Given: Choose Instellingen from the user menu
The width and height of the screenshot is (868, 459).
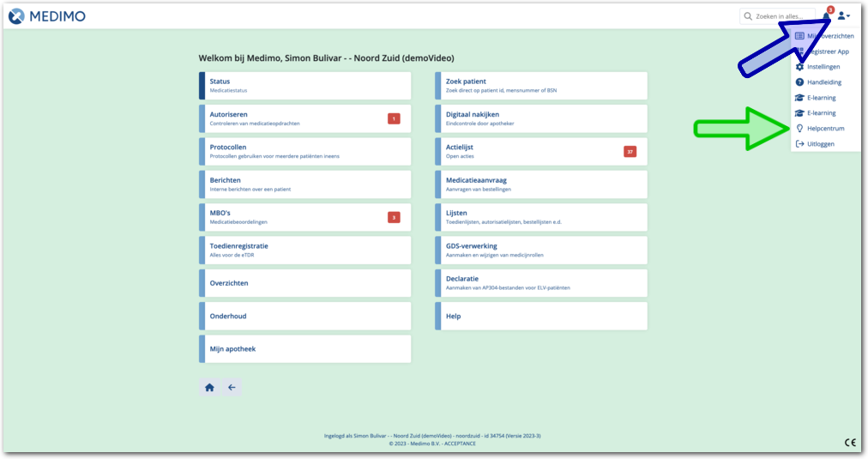Looking at the screenshot, I should (823, 67).
